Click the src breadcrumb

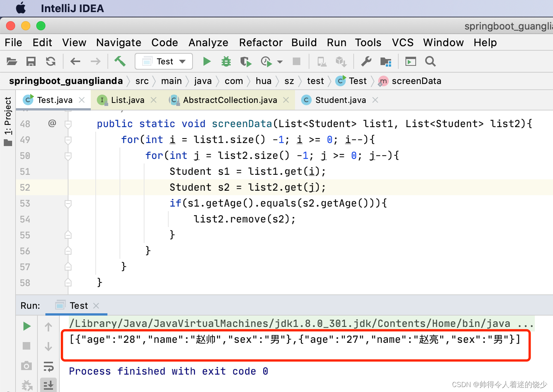(142, 81)
